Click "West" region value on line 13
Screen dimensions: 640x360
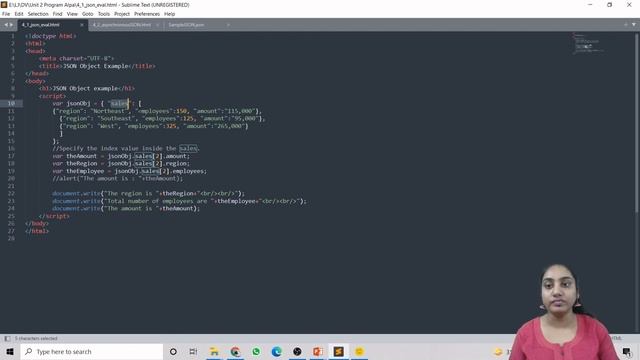(x=108, y=126)
